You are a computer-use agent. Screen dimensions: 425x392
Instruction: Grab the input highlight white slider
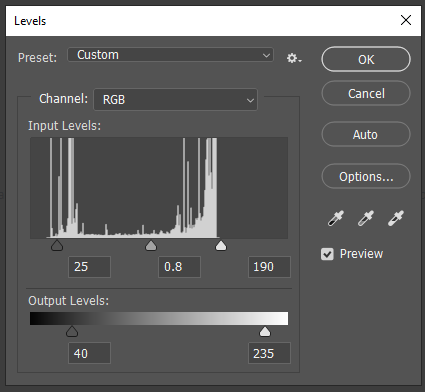pos(221,246)
